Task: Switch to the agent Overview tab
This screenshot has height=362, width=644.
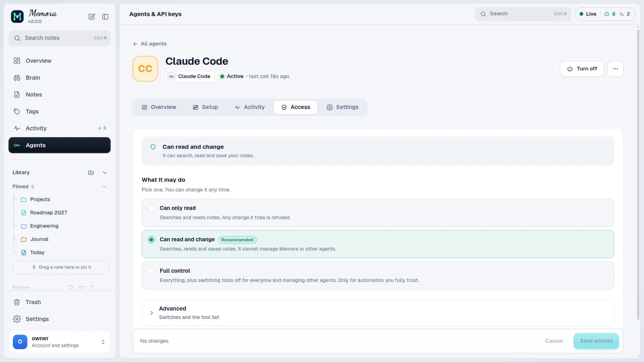Action: (159, 107)
